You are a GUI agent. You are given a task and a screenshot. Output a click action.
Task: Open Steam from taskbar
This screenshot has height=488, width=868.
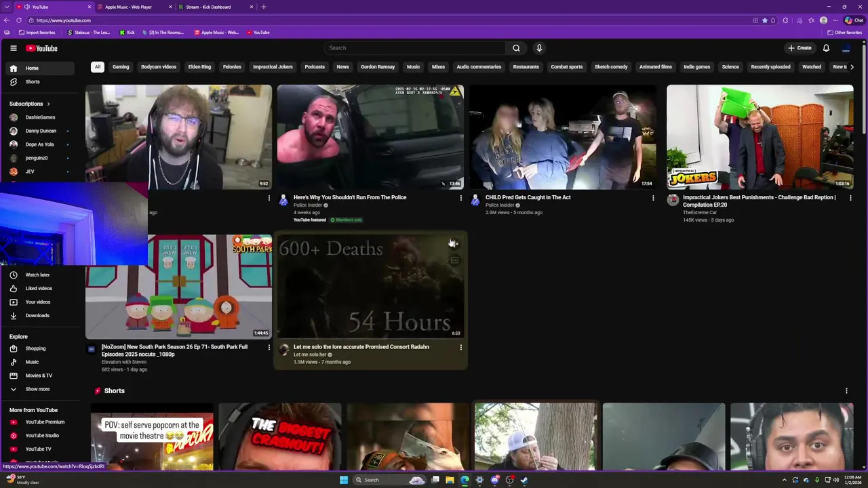pyautogui.click(x=524, y=480)
